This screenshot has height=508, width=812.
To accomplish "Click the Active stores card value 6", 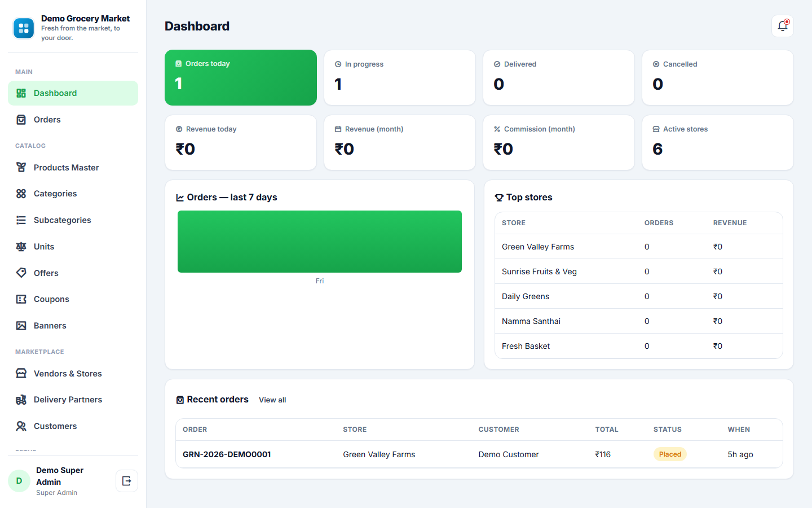I will tap(657, 149).
